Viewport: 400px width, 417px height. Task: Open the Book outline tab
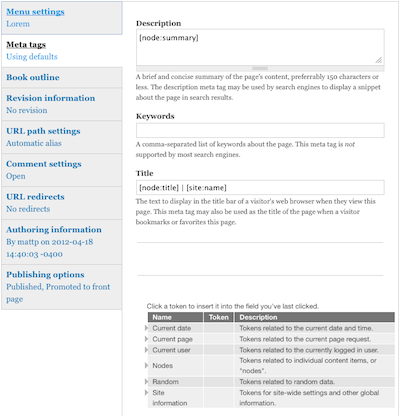pos(33,77)
